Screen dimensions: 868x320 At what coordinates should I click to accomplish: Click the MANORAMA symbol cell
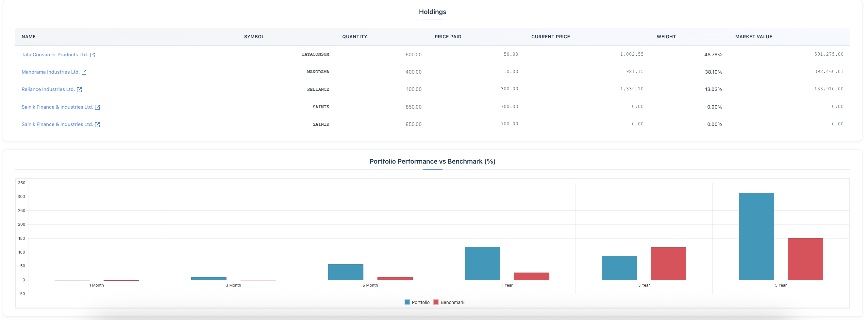(x=318, y=72)
